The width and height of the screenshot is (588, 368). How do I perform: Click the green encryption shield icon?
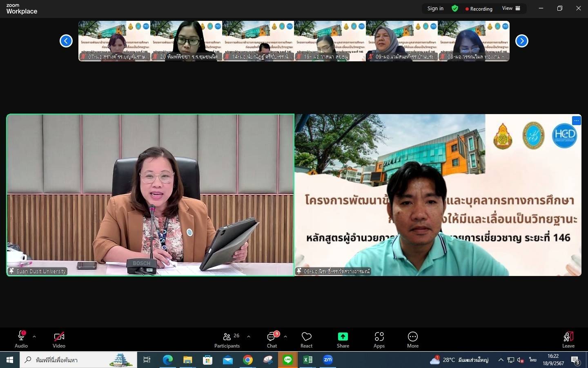(x=454, y=9)
